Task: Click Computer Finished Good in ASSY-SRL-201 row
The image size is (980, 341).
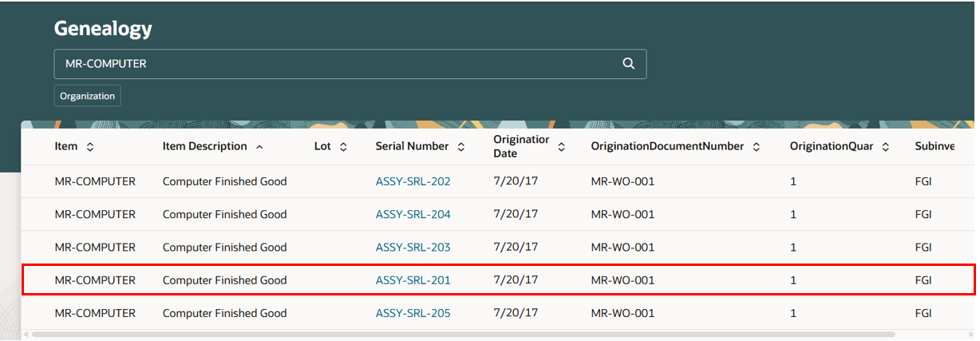Action: pyautogui.click(x=224, y=280)
